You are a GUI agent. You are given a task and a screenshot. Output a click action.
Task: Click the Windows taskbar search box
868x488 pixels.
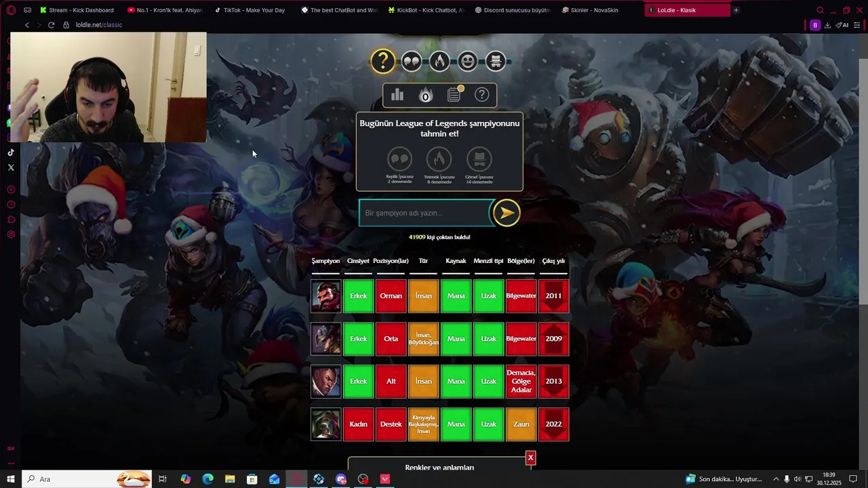click(x=87, y=479)
